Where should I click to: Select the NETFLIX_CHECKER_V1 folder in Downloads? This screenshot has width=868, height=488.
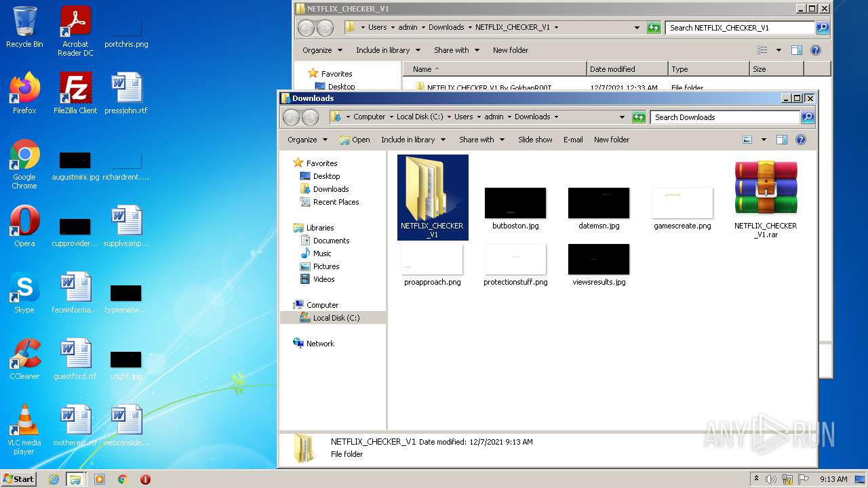coord(433,197)
